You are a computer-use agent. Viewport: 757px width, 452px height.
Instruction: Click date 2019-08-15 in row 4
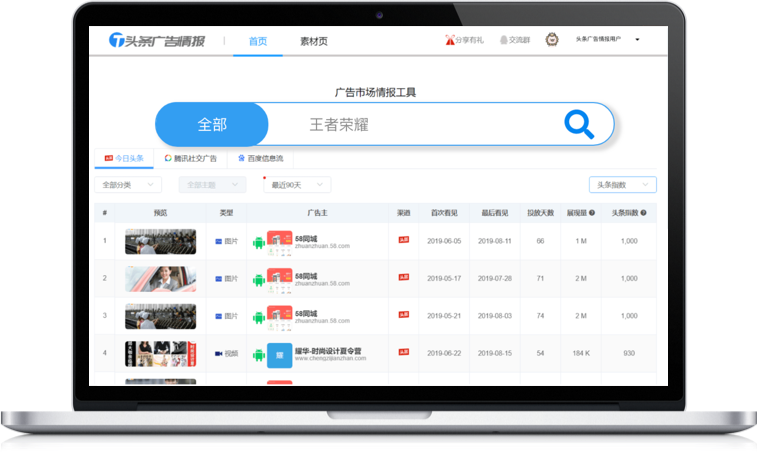[495, 353]
